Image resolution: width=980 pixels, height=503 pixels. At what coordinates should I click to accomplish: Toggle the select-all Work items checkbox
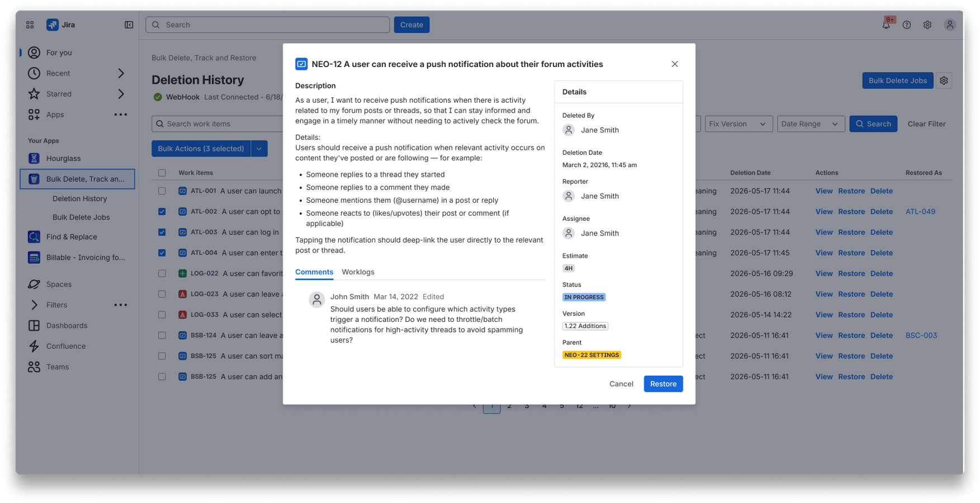coord(162,173)
